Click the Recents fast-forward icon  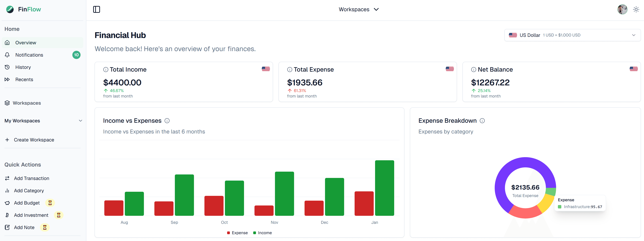click(7, 79)
